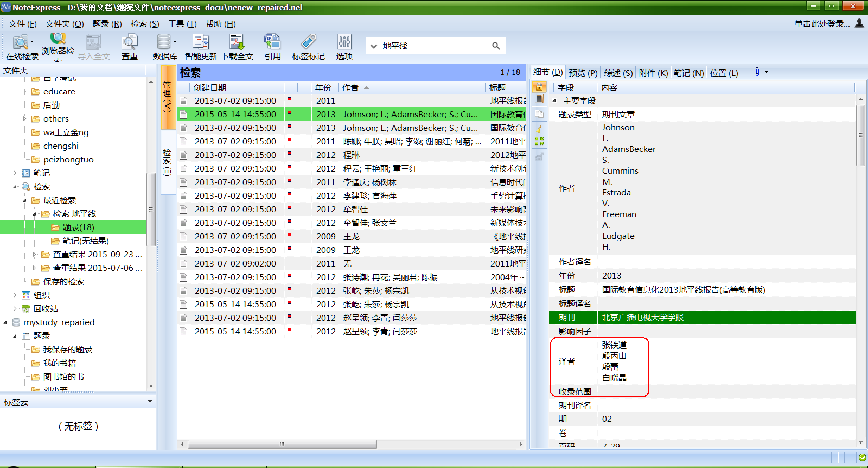Start 智能更新 smart update
Viewport: 868px width, 468px height.
click(x=201, y=47)
